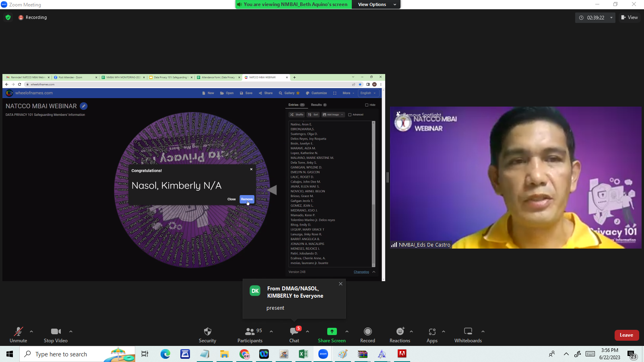The width and height of the screenshot is (644, 362).
Task: Click Customize in wheelofnames menu
Action: tap(316, 93)
